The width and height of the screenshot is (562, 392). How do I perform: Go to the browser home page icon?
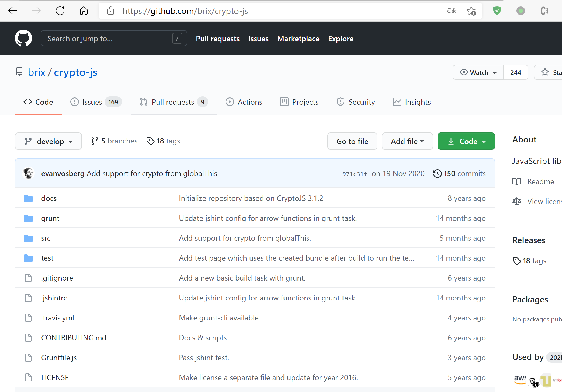point(84,11)
